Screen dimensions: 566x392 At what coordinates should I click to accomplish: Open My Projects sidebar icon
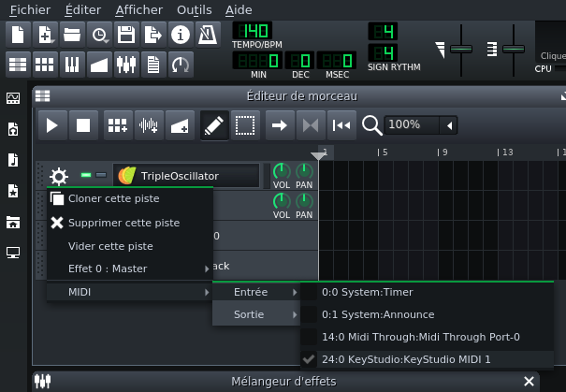click(x=13, y=129)
